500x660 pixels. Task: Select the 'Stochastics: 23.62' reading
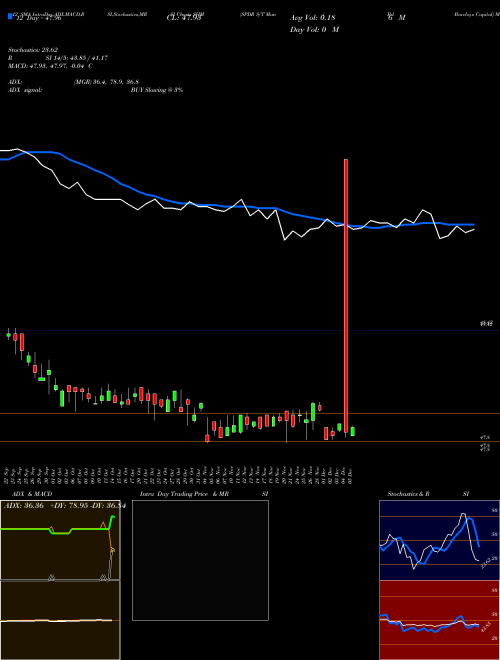pyautogui.click(x=32, y=50)
